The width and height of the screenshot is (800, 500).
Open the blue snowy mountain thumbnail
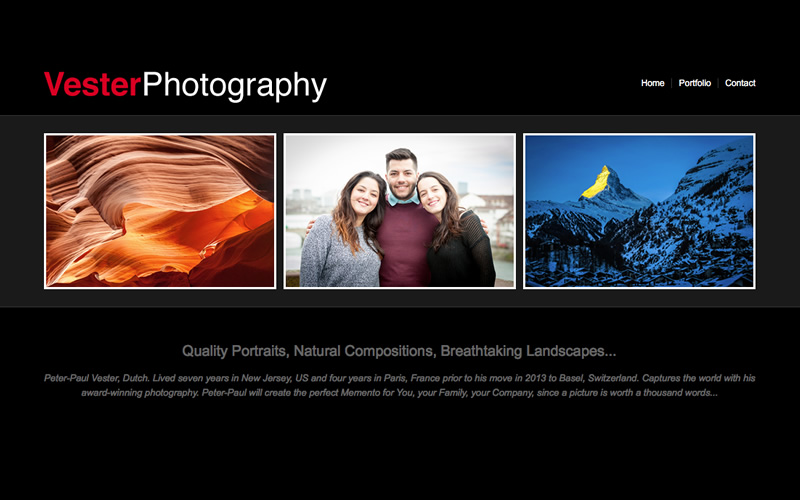click(x=639, y=211)
